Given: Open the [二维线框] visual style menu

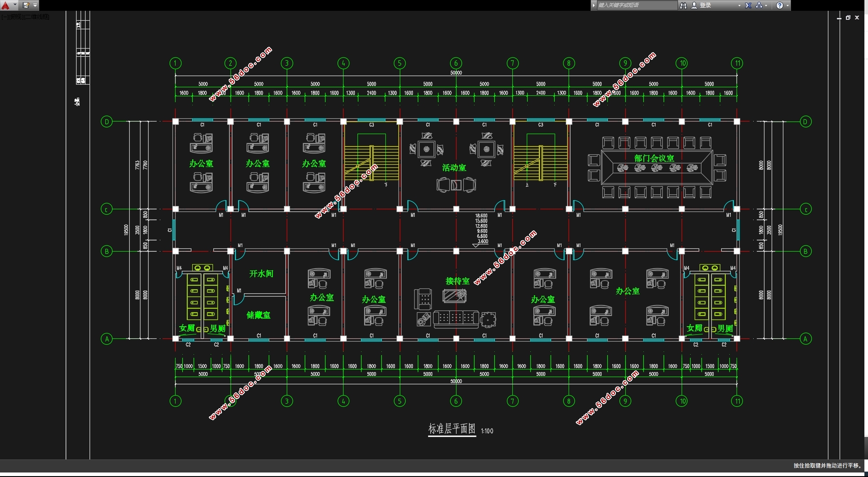Looking at the screenshot, I should (36, 17).
